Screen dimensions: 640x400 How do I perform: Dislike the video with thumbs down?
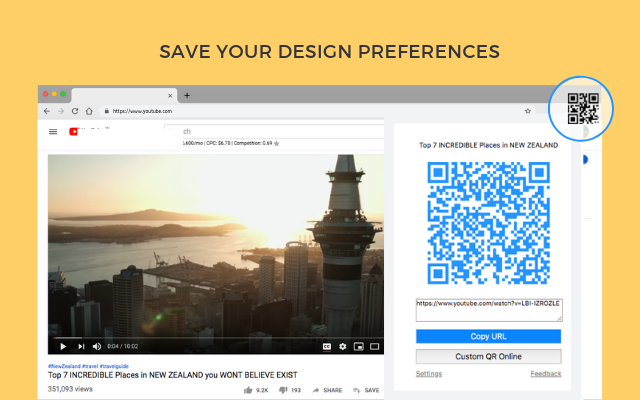tap(283, 390)
